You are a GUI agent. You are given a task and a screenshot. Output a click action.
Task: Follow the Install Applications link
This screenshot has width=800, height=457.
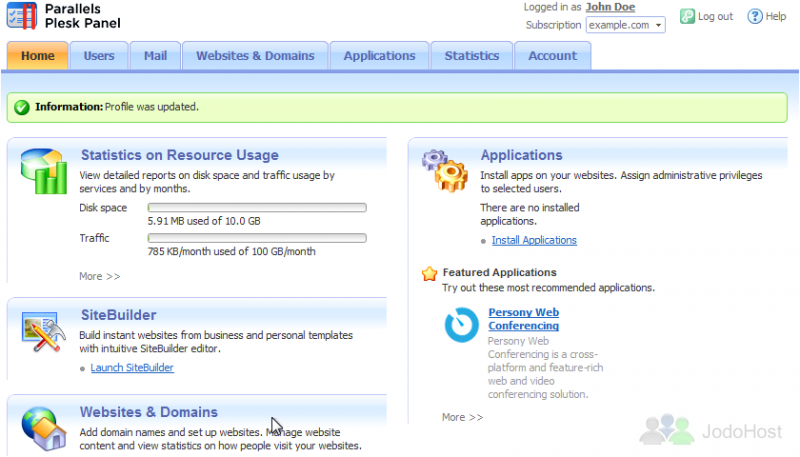tap(534, 240)
